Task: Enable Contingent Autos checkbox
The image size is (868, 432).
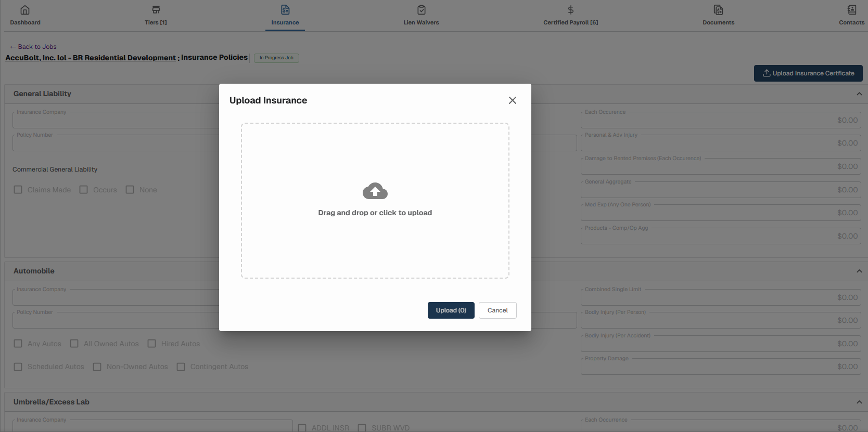Action: [x=181, y=367]
